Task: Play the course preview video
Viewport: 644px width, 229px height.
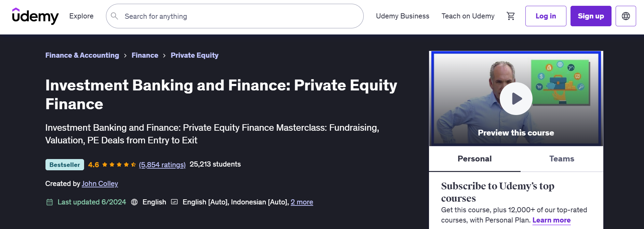Action: pos(516,99)
